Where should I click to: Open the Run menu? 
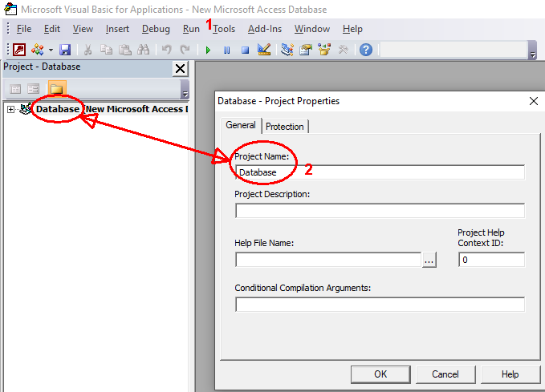pyautogui.click(x=191, y=29)
